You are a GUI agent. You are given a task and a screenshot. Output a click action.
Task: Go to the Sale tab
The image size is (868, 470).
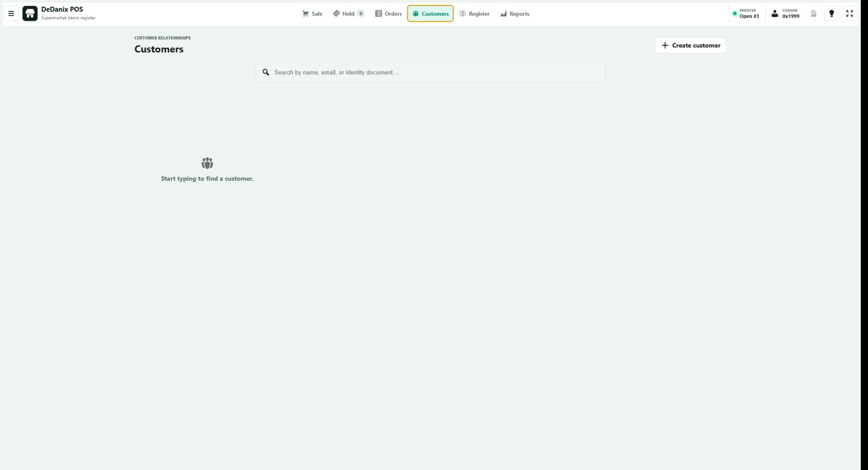[x=312, y=14]
